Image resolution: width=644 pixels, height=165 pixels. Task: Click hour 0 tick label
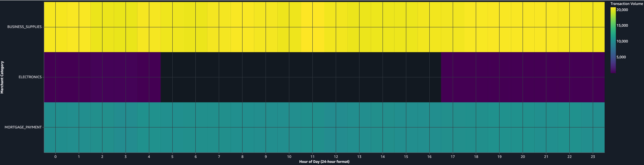[x=56, y=157]
